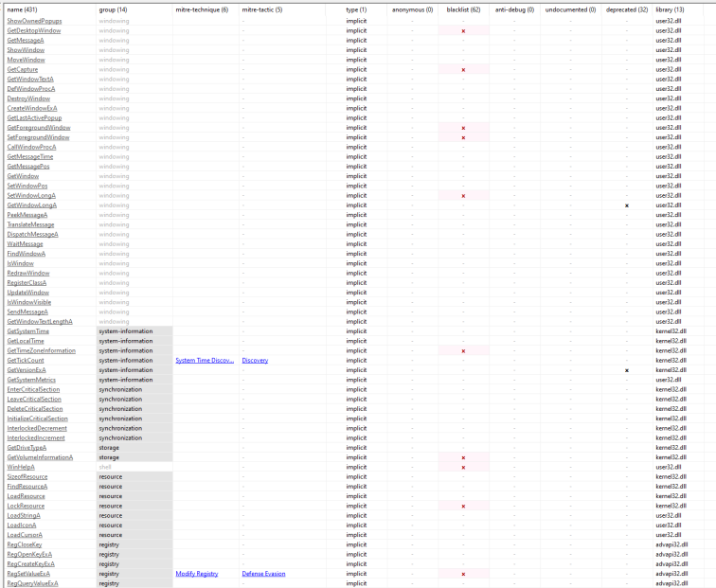The image size is (716, 588).
Task: Click the GetVolumeInformationA import name
Action: 40,457
